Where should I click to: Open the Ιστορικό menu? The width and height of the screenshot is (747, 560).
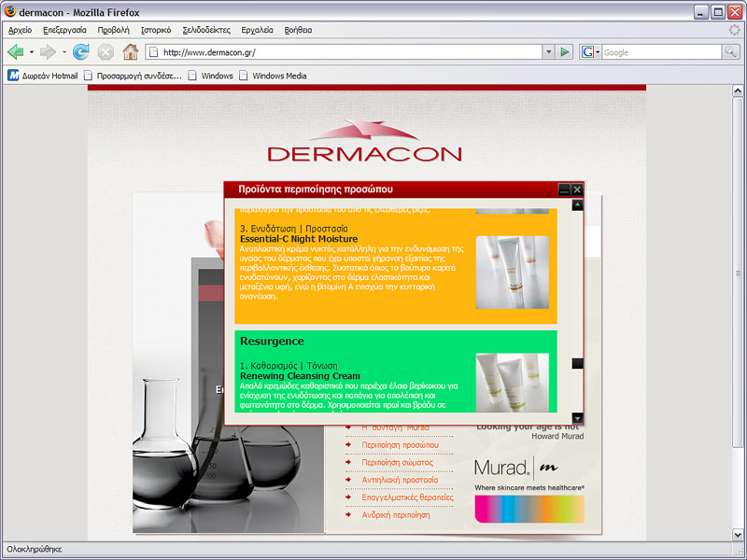click(x=156, y=30)
